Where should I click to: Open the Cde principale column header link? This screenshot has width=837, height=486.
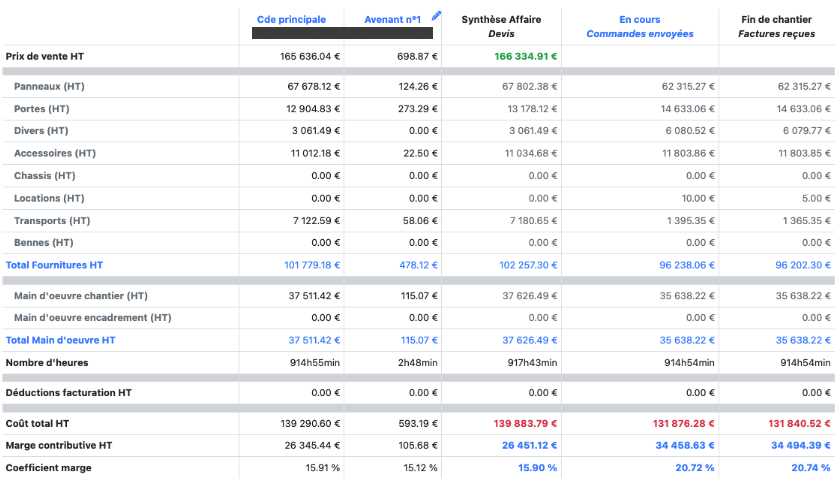pos(291,19)
